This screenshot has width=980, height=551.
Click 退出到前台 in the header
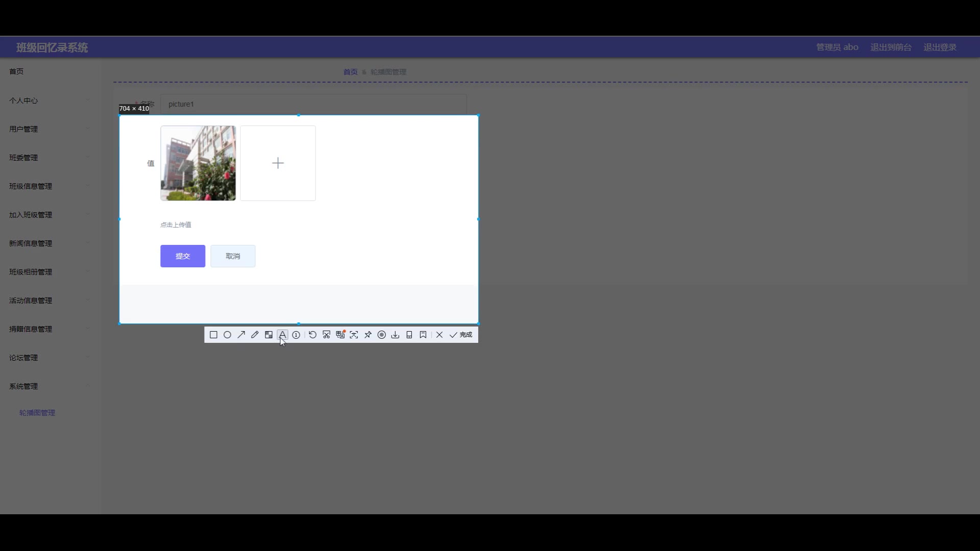coord(891,47)
